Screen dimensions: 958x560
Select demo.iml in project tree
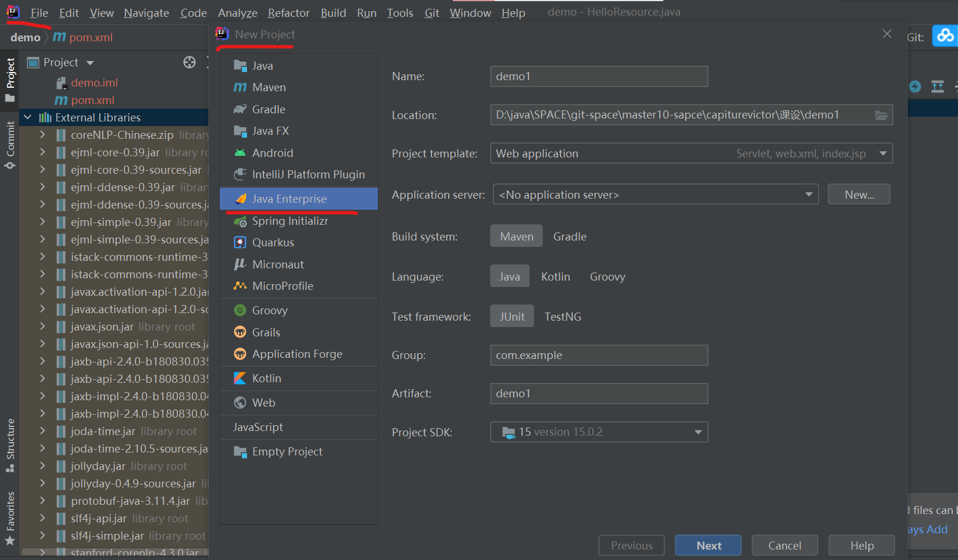pyautogui.click(x=94, y=82)
